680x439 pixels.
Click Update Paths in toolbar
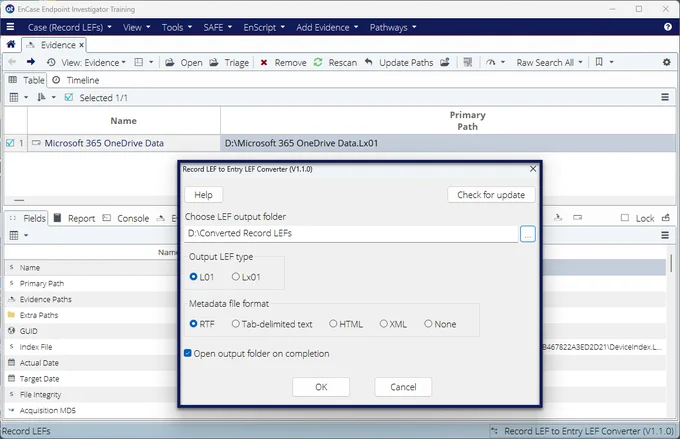399,62
